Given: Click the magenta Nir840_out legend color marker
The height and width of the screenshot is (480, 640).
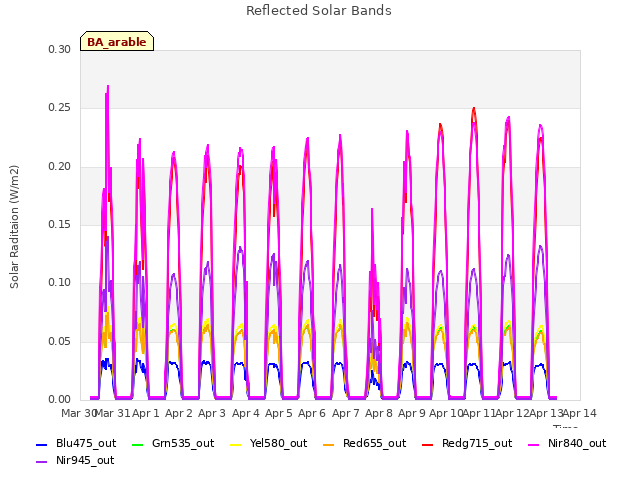Looking at the screenshot, I should click(x=533, y=444).
